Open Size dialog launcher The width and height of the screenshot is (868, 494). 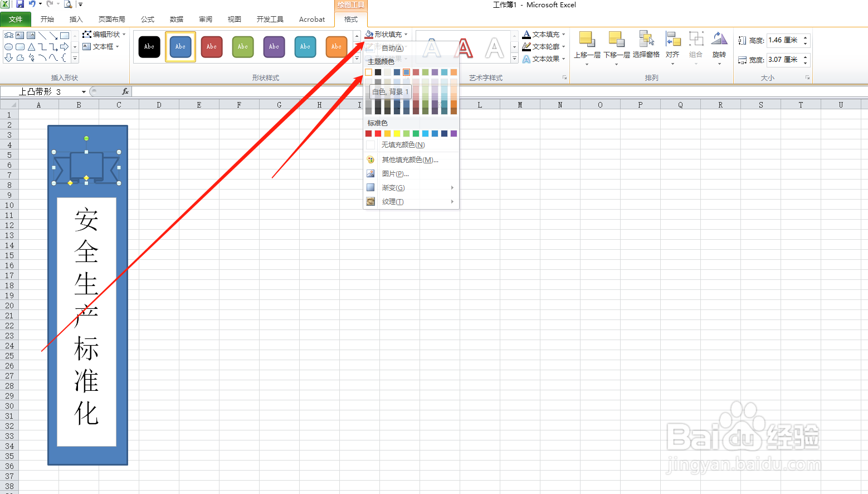[807, 78]
